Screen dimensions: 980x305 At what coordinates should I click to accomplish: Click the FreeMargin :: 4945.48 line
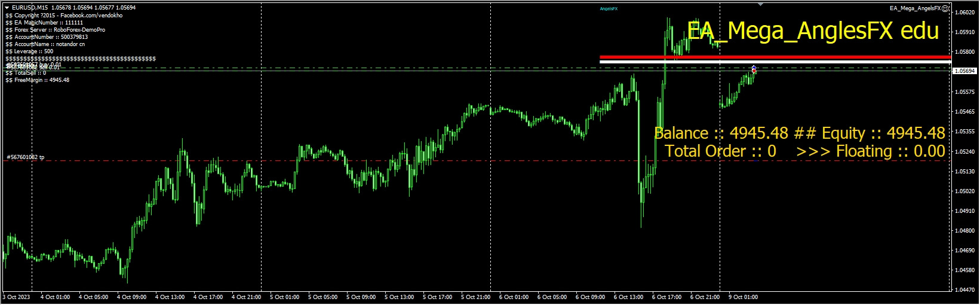pos(37,80)
